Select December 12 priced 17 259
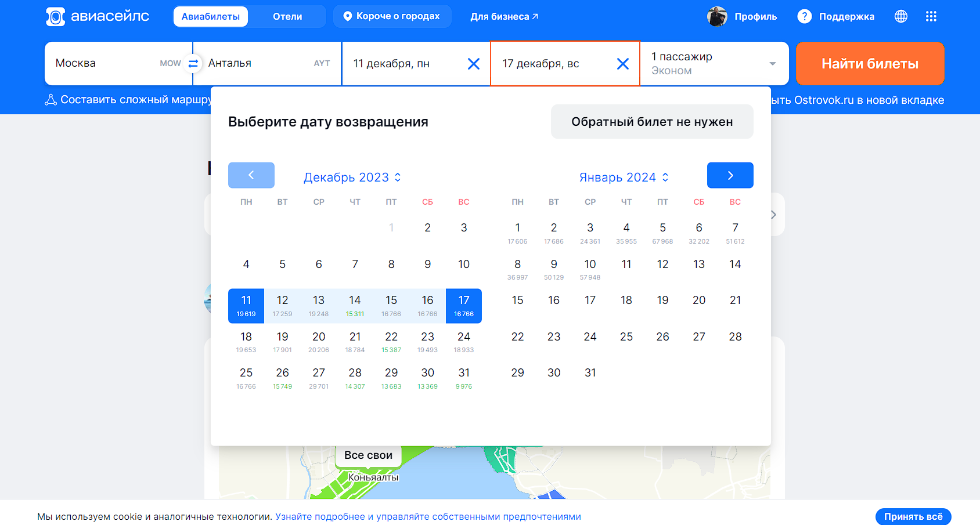The height and width of the screenshot is (525, 980). pos(282,306)
